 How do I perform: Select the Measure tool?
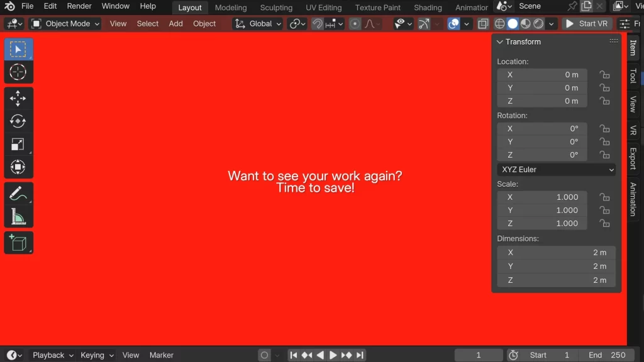tap(18, 217)
